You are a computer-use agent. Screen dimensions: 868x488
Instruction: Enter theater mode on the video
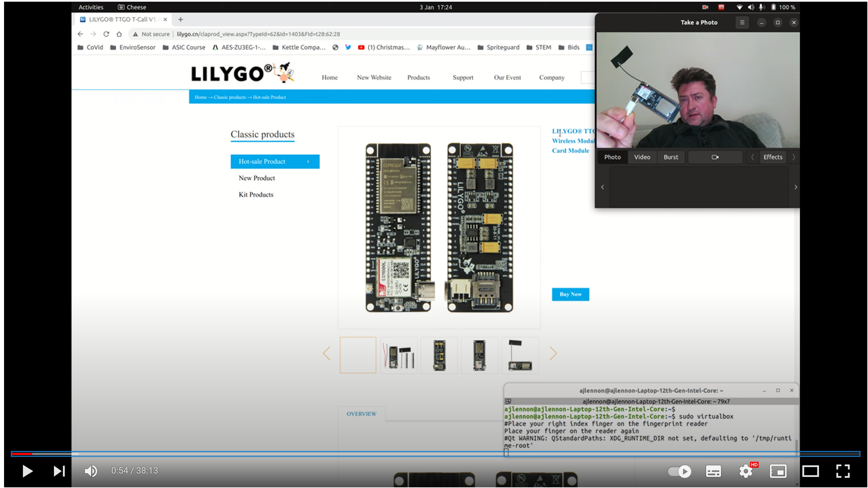[x=811, y=471]
